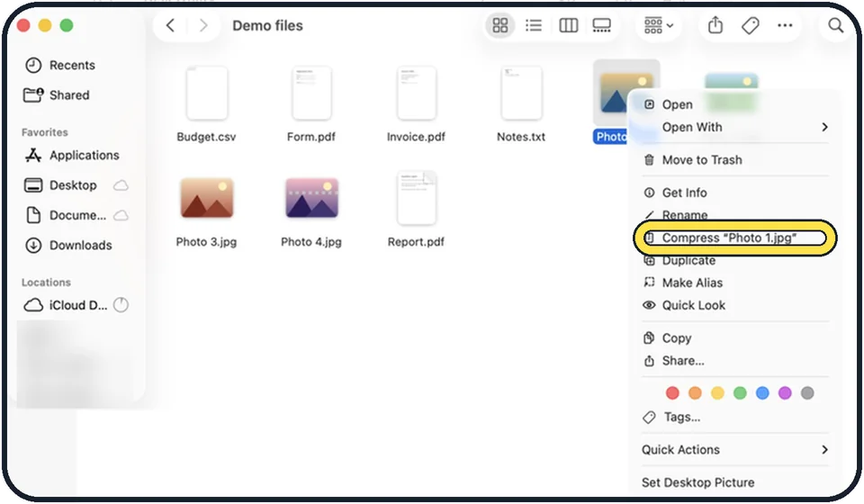Apply the blue tag color
The image size is (864, 504).
762,392
